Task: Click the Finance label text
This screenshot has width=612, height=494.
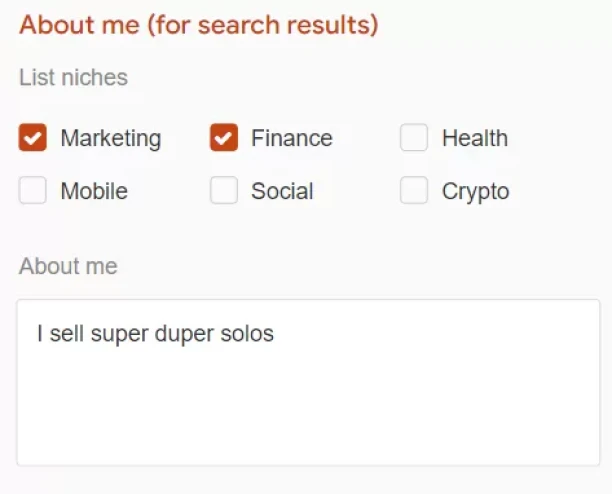Action: coord(291,138)
